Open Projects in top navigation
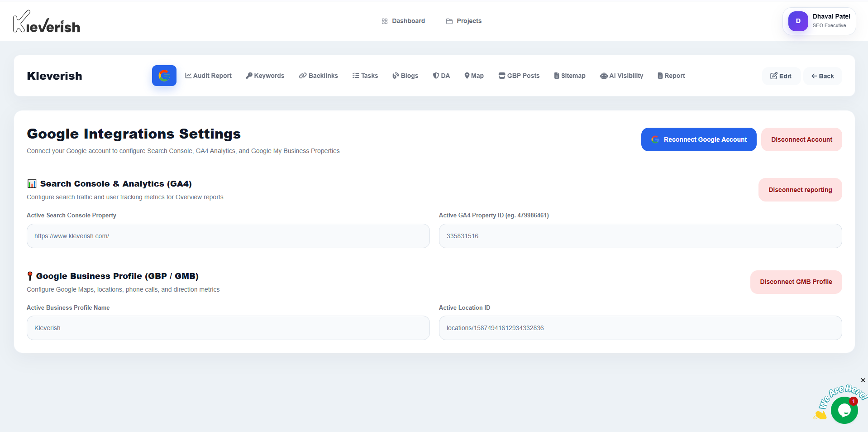This screenshot has height=432, width=868. coord(464,21)
